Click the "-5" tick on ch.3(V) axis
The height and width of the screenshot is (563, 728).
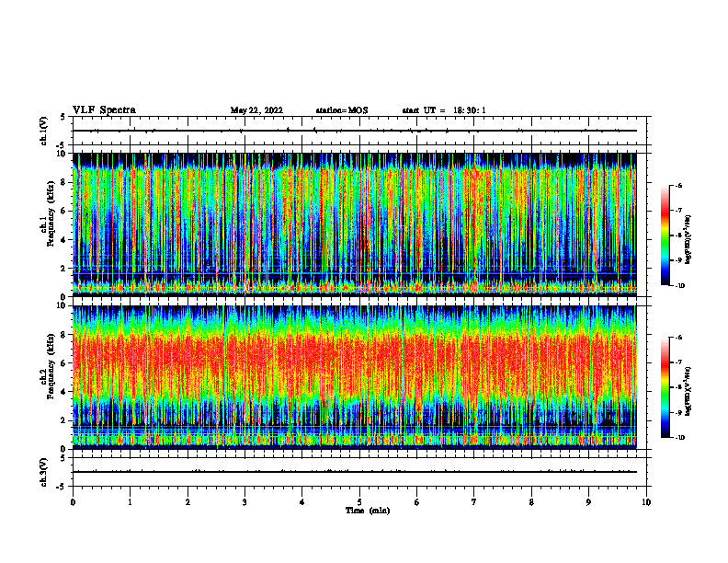point(62,487)
